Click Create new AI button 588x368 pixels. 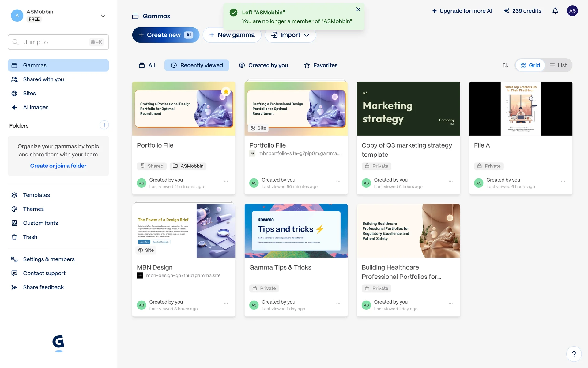tap(165, 35)
